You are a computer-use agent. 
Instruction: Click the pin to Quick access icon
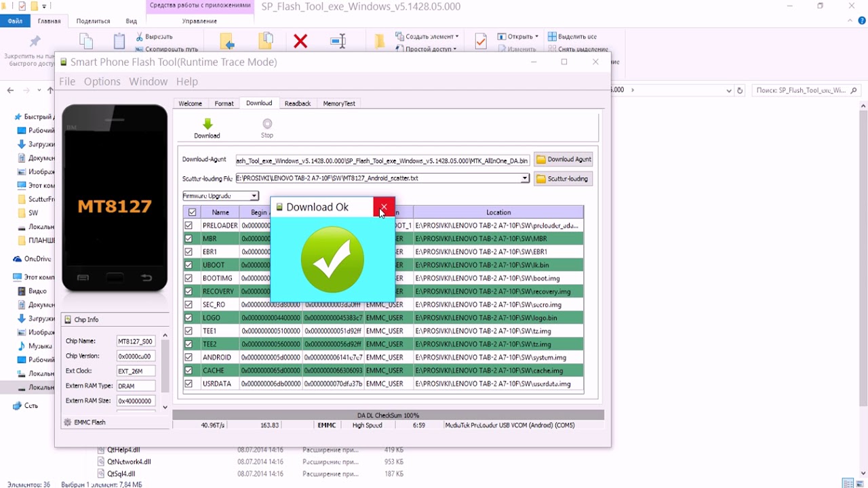pos(35,42)
